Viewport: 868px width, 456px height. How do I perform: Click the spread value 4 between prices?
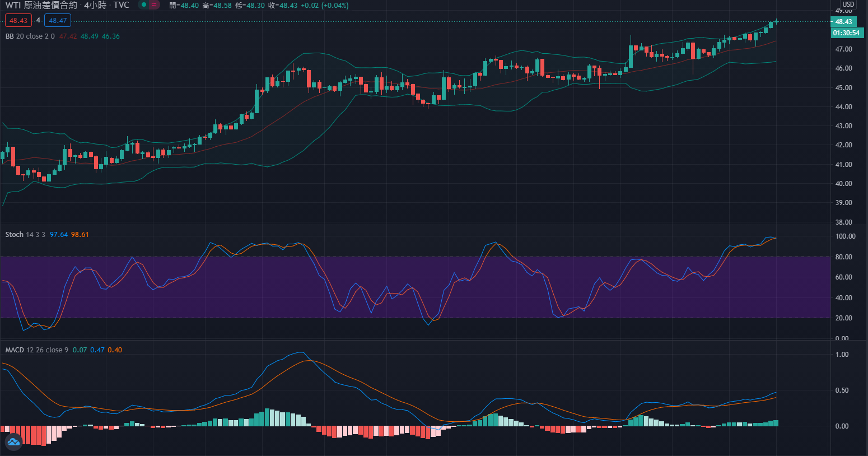(38, 21)
